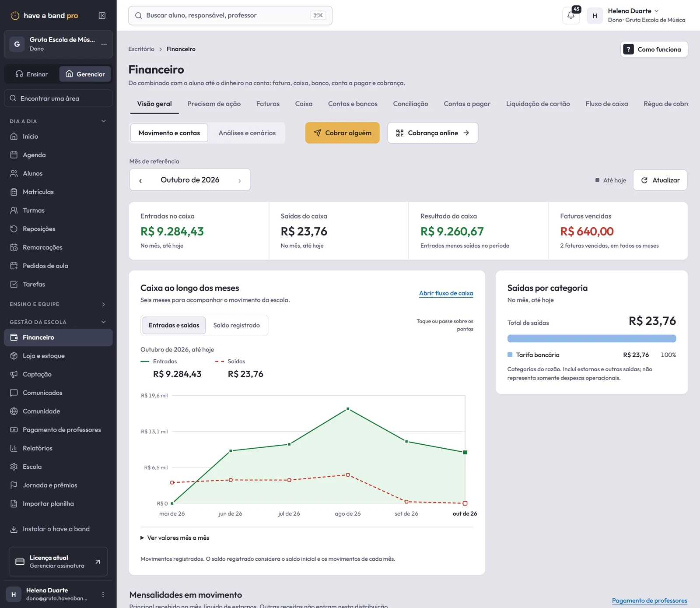Viewport: 700px width, 608px height.
Task: Open the Fluxo de caixa tab
Action: 606,104
